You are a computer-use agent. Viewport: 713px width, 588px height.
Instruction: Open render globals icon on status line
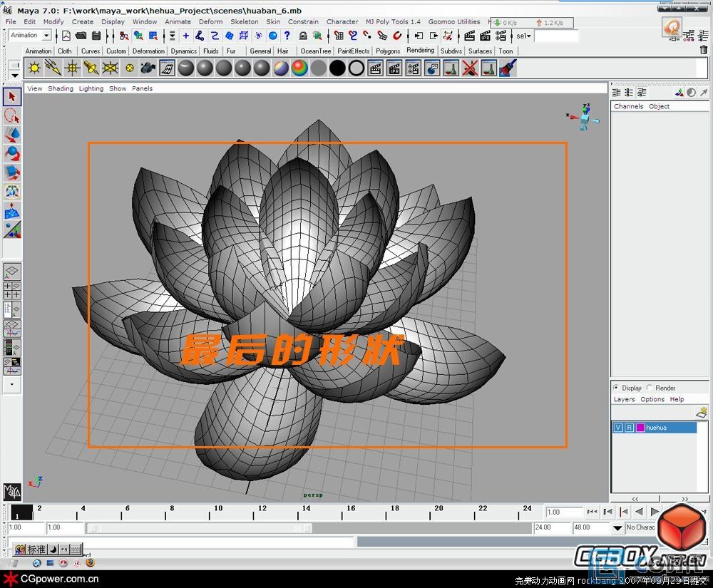click(501, 36)
